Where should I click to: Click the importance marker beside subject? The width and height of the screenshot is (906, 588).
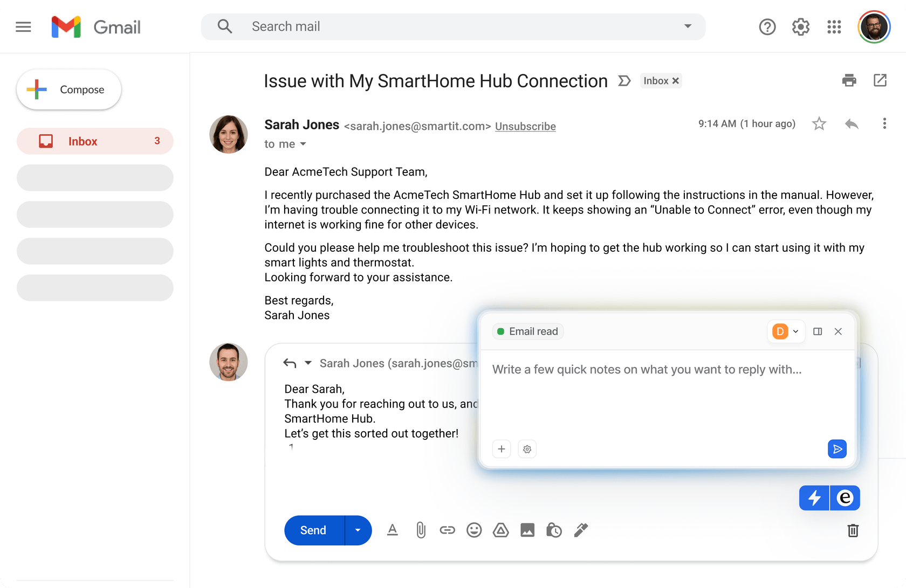pyautogui.click(x=624, y=81)
